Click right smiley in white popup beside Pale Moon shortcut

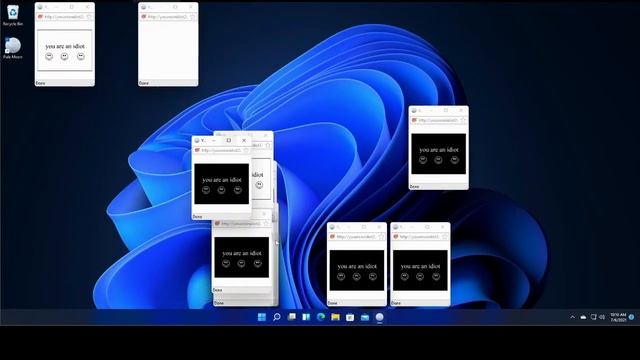tap(81, 56)
